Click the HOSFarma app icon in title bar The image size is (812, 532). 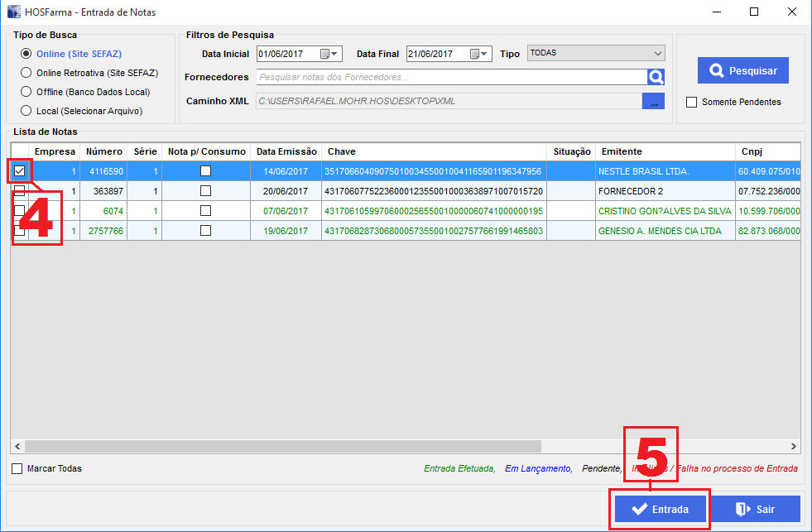click(x=13, y=12)
